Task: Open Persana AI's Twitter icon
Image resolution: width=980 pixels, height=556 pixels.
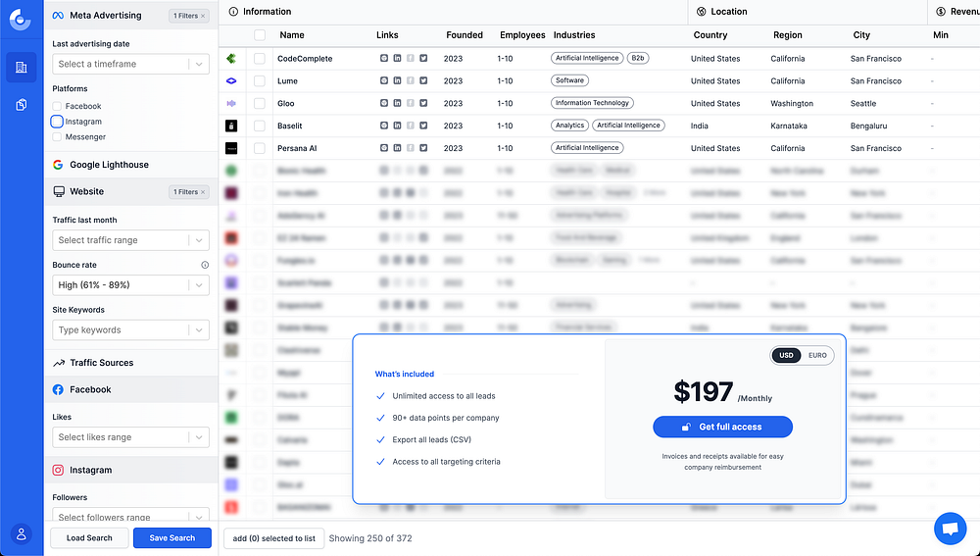Action: pyautogui.click(x=423, y=148)
